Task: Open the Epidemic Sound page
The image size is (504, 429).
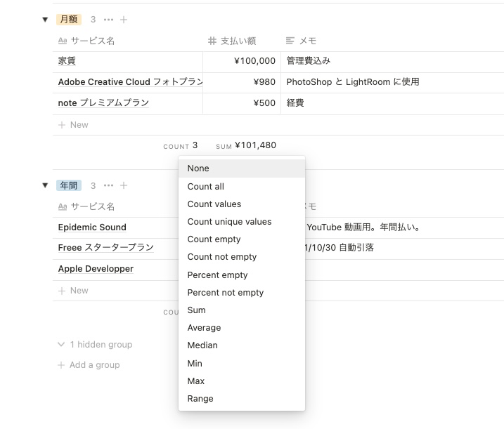Action: pos(92,227)
